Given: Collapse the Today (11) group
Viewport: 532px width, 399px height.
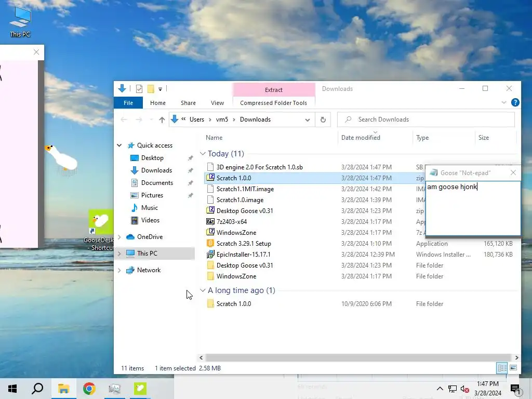Looking at the screenshot, I should point(203,154).
